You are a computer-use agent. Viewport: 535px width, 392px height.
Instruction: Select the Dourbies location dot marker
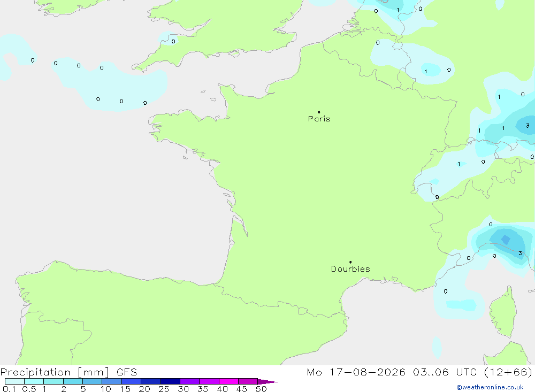pos(350,262)
